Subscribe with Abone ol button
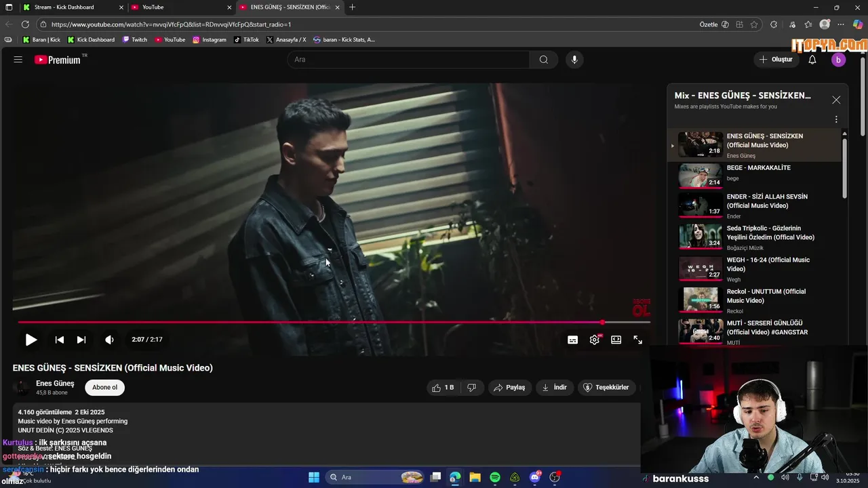The image size is (868, 488). pos(104,388)
